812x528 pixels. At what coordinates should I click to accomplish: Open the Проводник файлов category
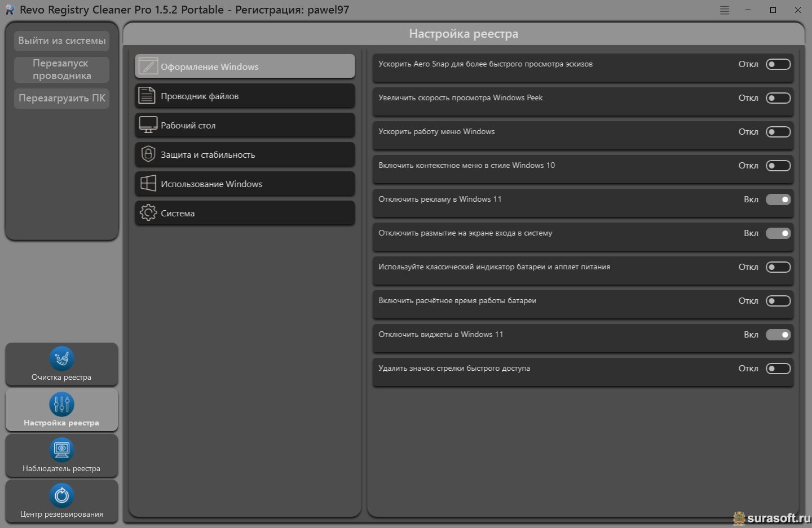[245, 96]
